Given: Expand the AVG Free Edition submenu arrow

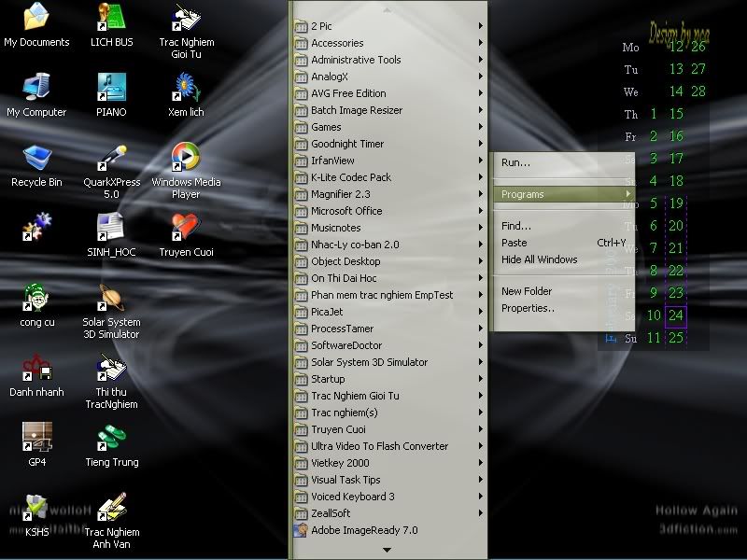Looking at the screenshot, I should coord(481,93).
